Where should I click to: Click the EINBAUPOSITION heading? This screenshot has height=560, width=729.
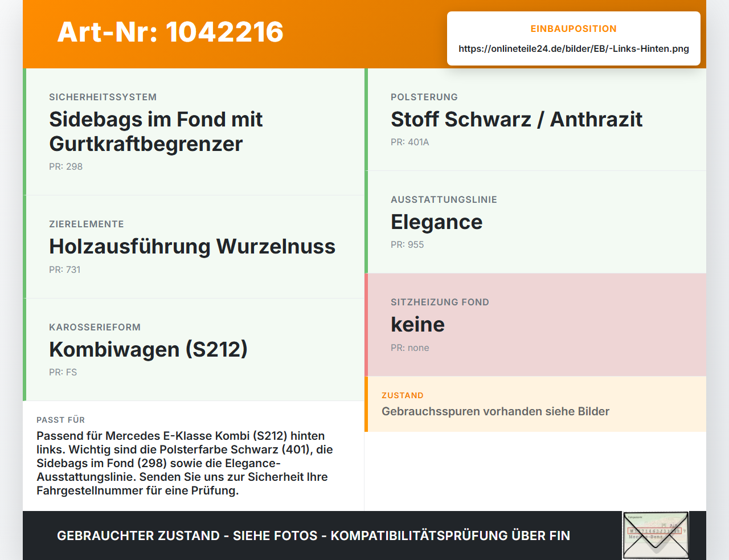[x=574, y=28]
